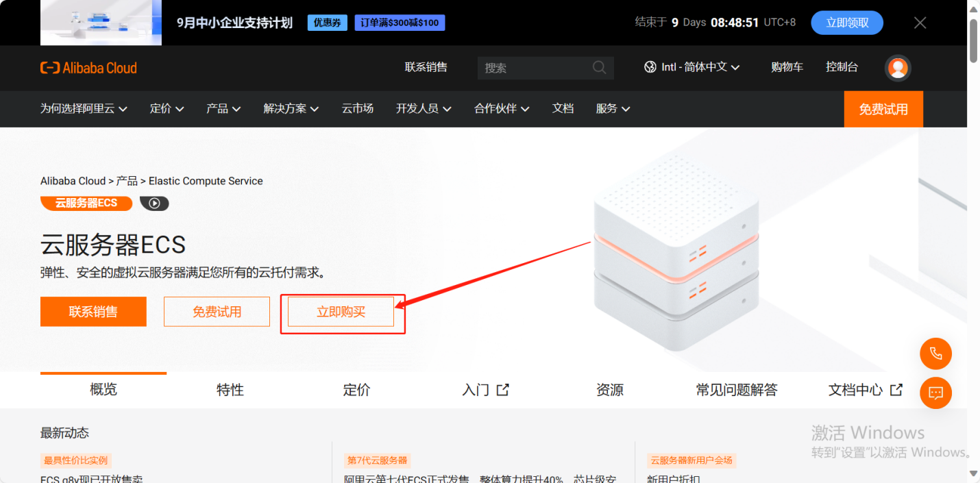Expand the 定价 navigation menu
980x483 pixels.
pos(167,108)
